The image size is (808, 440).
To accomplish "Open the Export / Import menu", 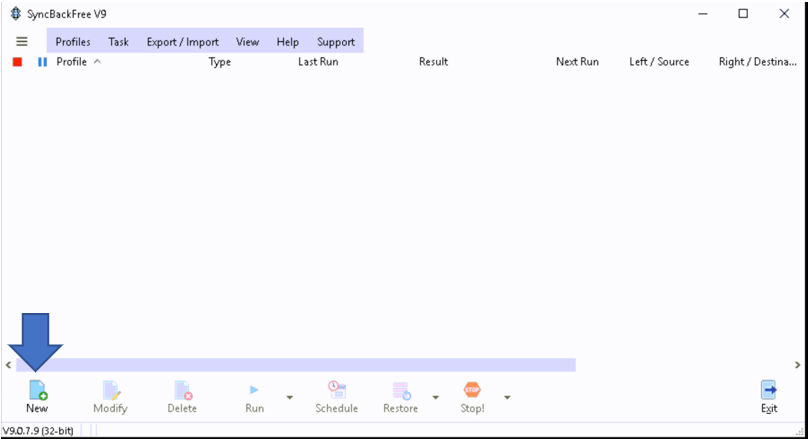I will 182,42.
